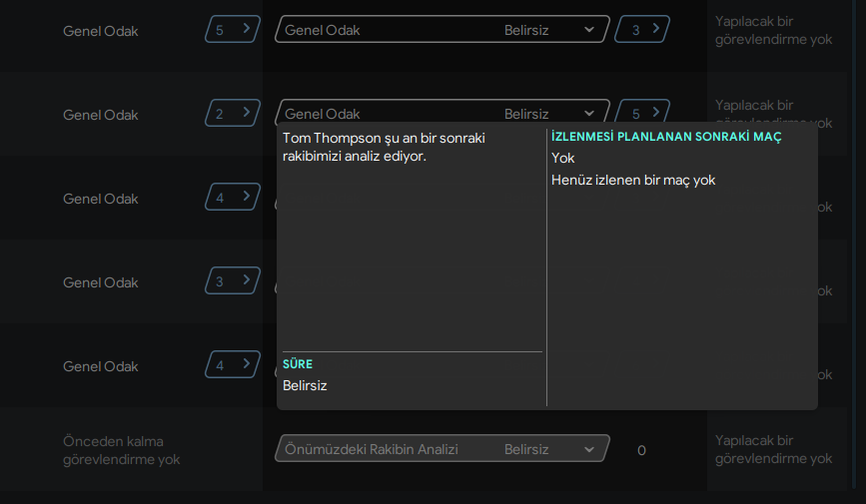Click the badge showing 3 right of first dropdown
The height and width of the screenshot is (504, 866).
click(642, 30)
